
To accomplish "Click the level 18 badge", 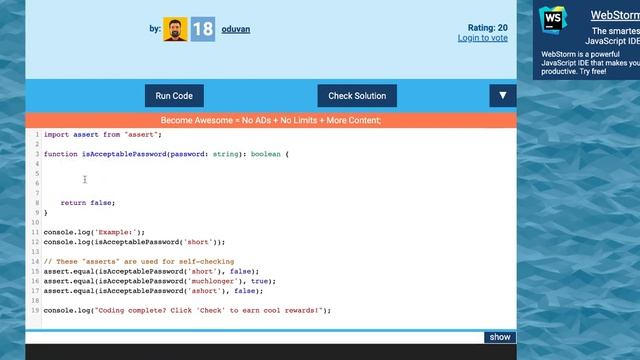I will [203, 29].
